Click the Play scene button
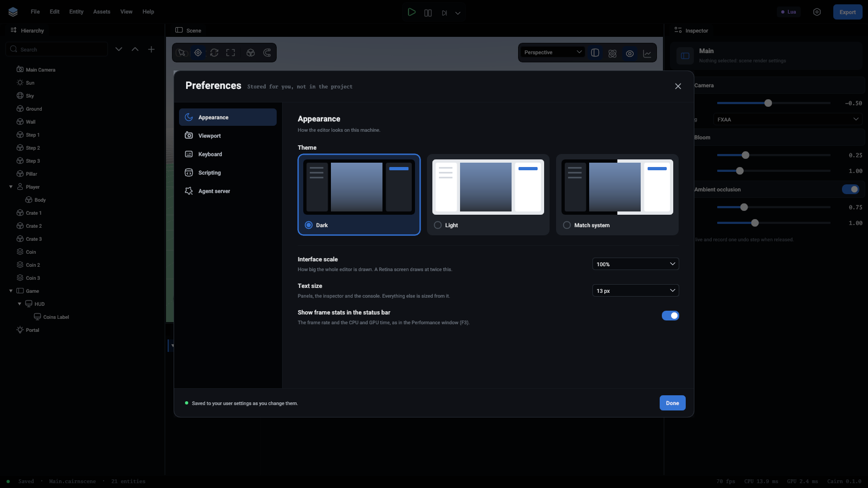This screenshot has width=868, height=488. click(412, 12)
